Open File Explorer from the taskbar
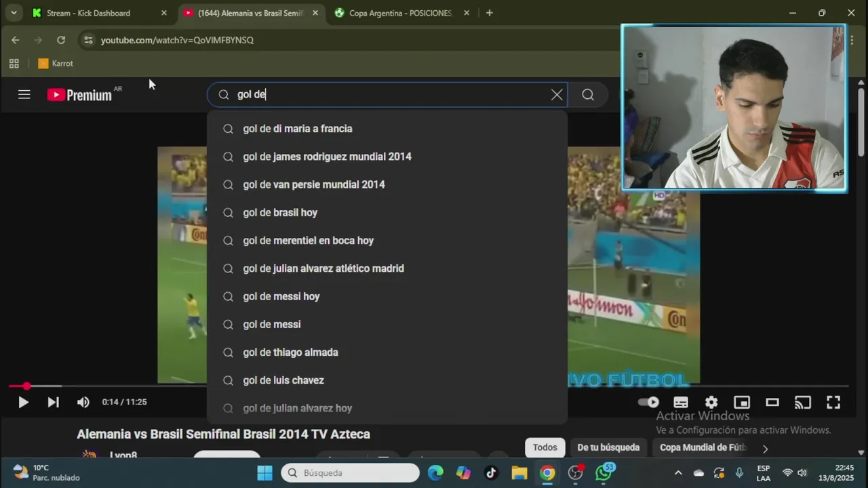The image size is (868, 488). pos(519,473)
